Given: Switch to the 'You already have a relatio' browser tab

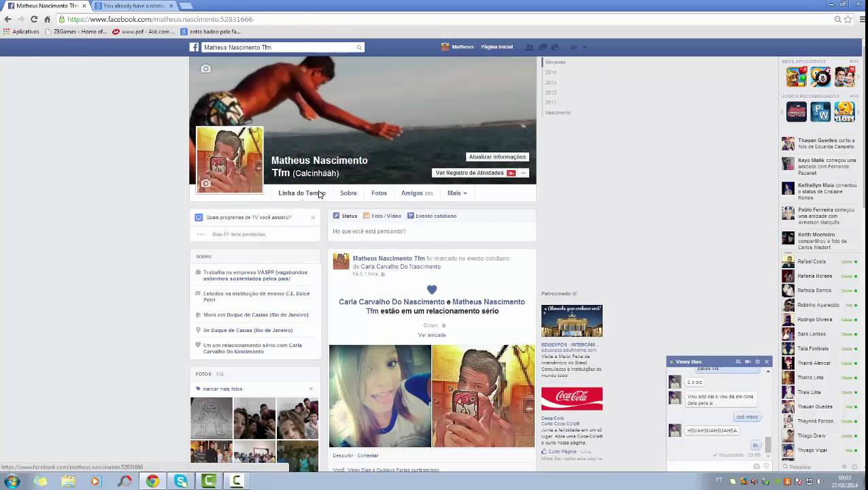Looking at the screenshot, I should point(134,5).
